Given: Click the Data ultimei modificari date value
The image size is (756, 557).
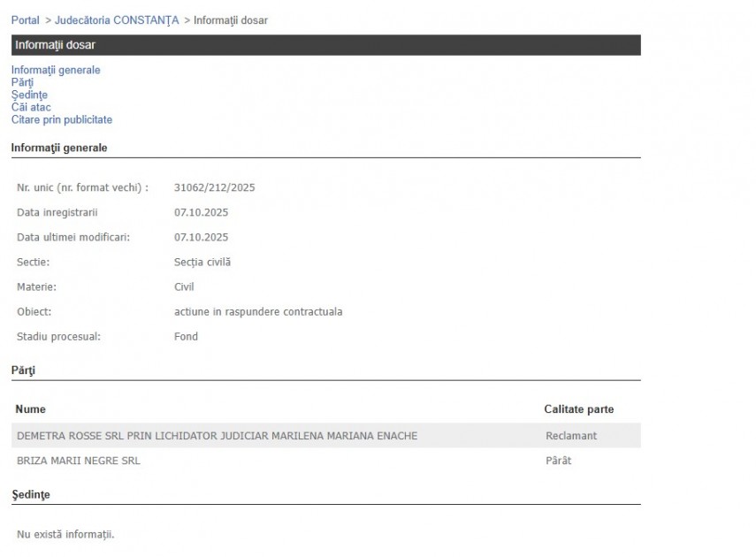Looking at the screenshot, I should tap(202, 237).
